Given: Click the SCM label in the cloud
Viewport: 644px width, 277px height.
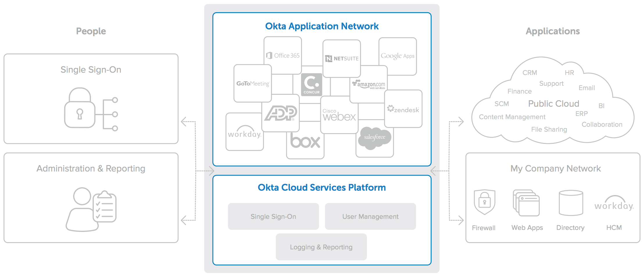Looking at the screenshot, I should pyautogui.click(x=502, y=104).
